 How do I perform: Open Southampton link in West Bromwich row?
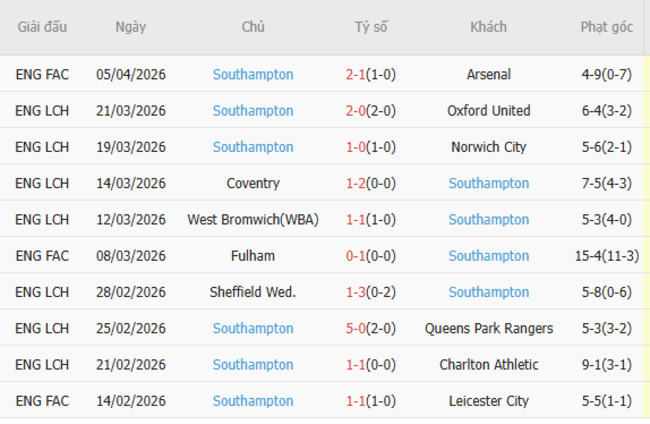tap(488, 219)
